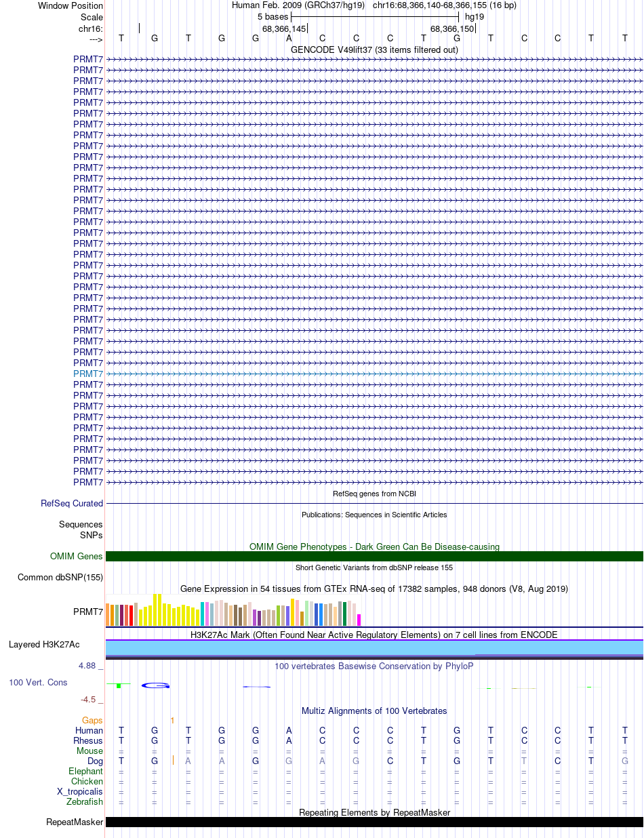Click the 5 bases scale bar

pyautogui.click(x=375, y=16)
